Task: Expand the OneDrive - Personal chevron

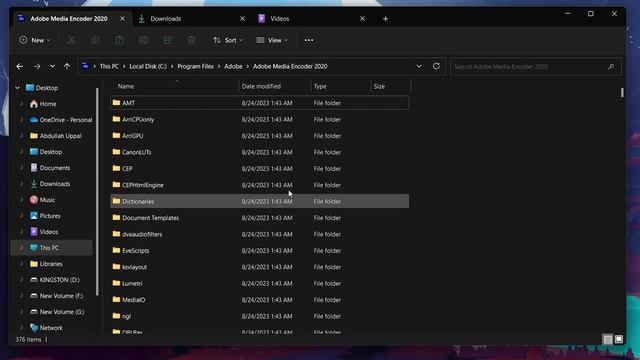Action: [22, 120]
